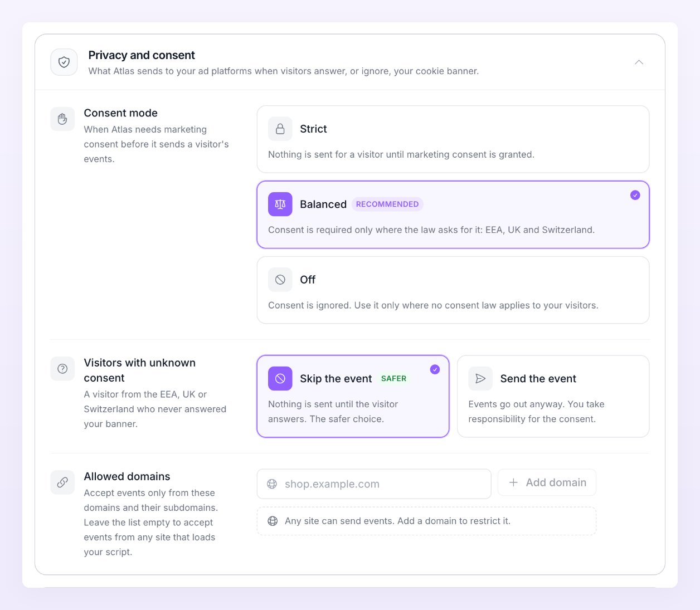Image resolution: width=700 pixels, height=610 pixels.
Task: Select the Balanced consent mode
Action: pyautogui.click(x=453, y=214)
